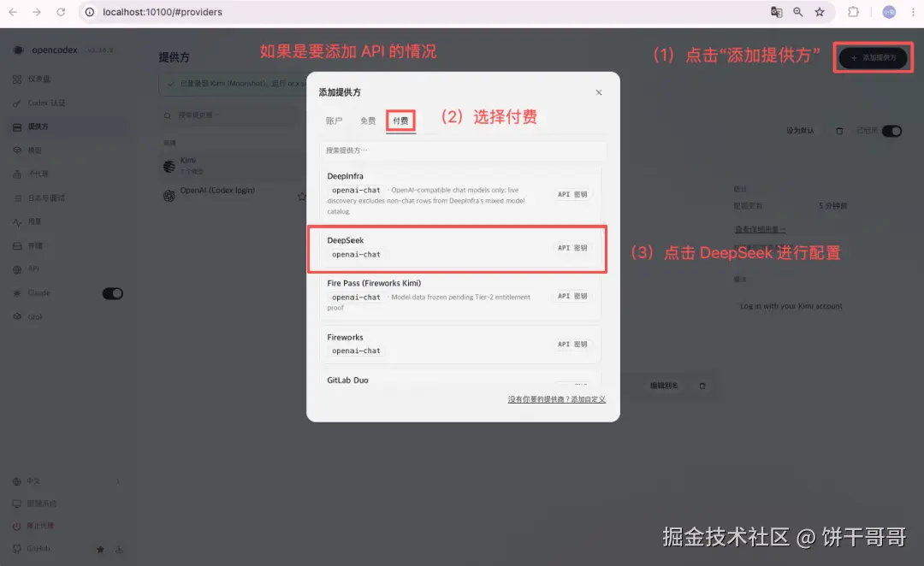
Task: Click the OpenAI logo icon
Action: [169, 196]
